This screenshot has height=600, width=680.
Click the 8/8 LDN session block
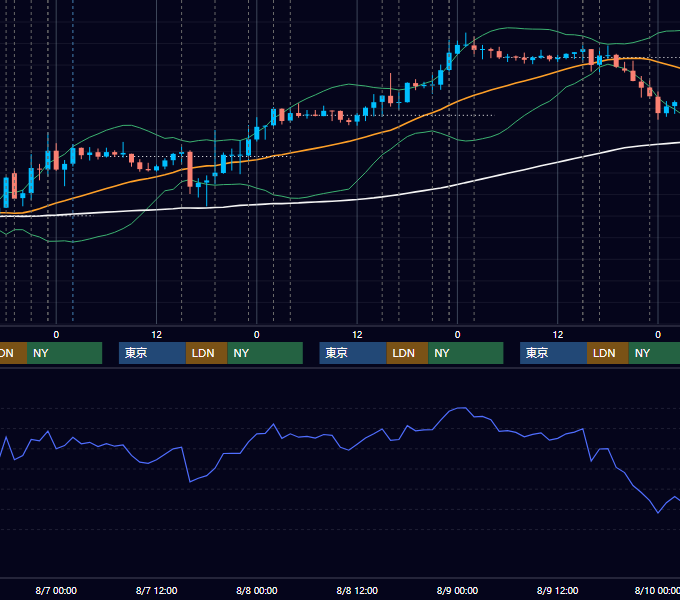pyautogui.click(x=407, y=353)
